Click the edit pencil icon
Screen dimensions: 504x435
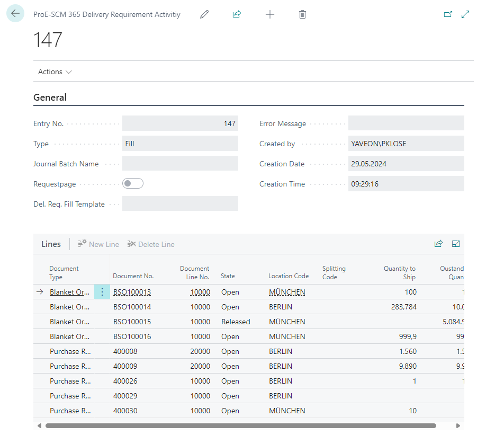pyautogui.click(x=204, y=14)
